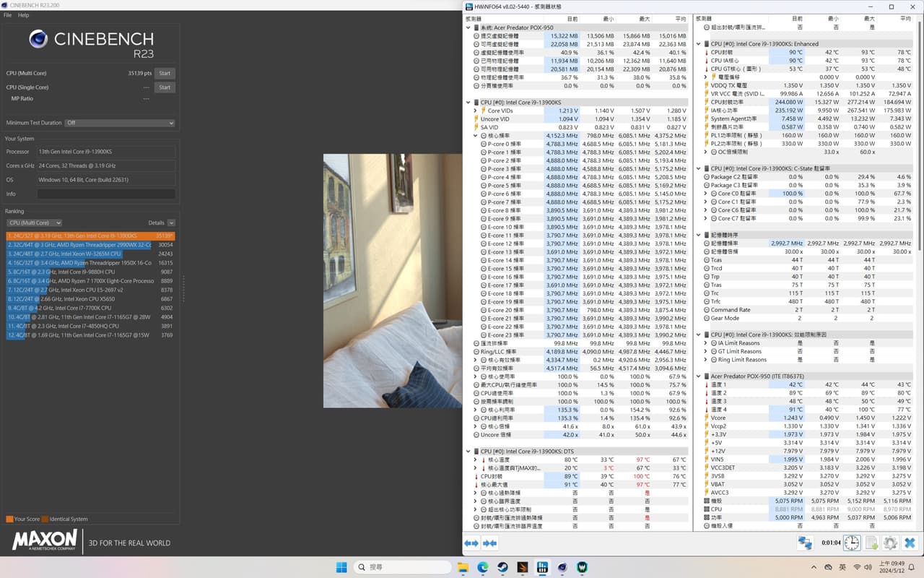Select ranking row i7-7700K 6302
The image size is (924, 578).
coord(90,308)
